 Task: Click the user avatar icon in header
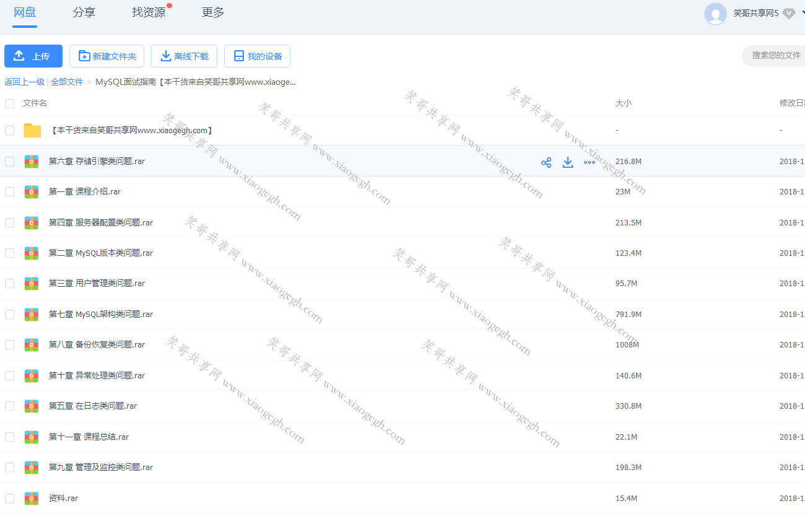click(x=715, y=14)
